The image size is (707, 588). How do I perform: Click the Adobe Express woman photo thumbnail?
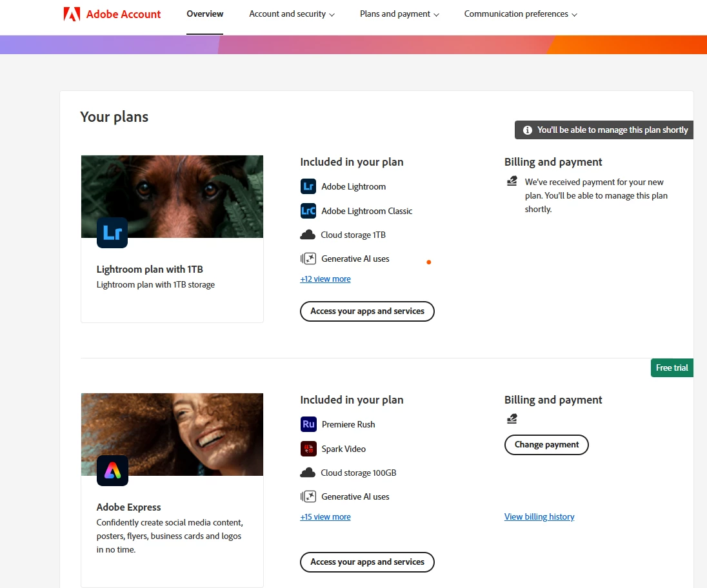[x=172, y=435]
